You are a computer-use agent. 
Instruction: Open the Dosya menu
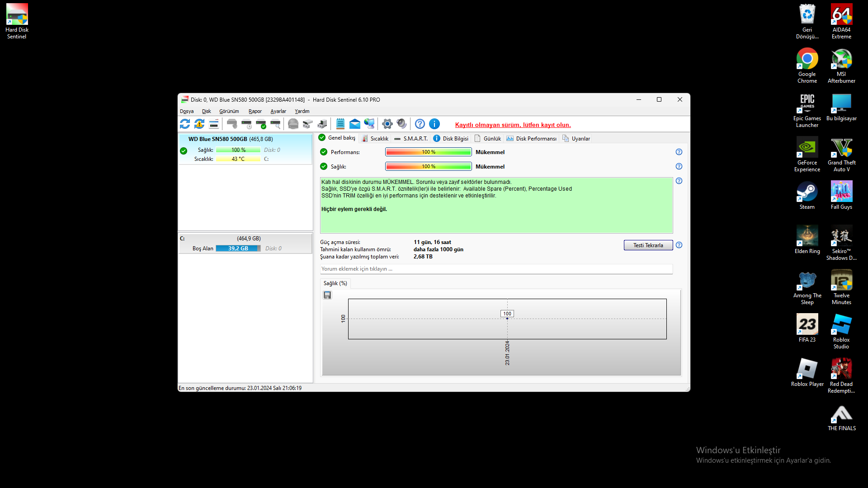click(187, 111)
